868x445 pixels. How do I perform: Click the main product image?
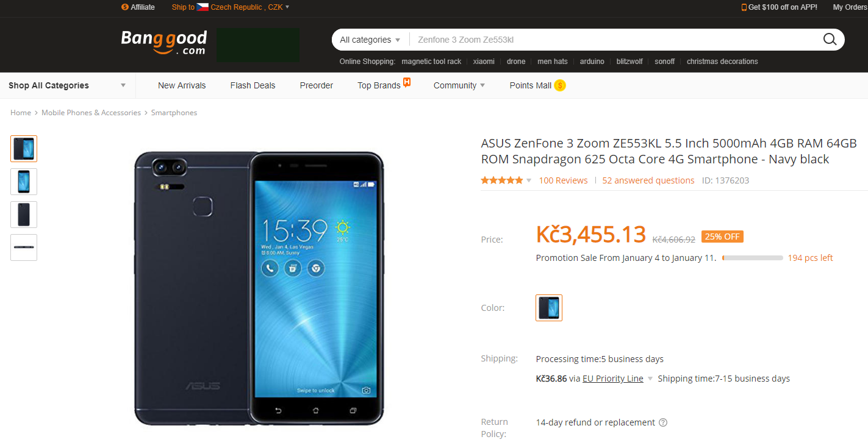coord(259,288)
